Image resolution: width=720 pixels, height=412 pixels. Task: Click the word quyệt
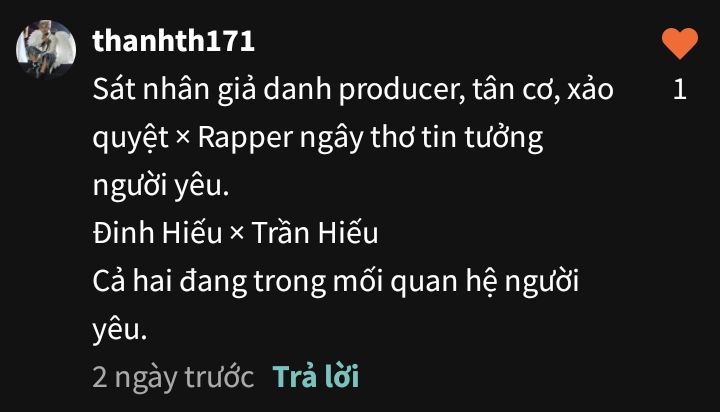130,138
